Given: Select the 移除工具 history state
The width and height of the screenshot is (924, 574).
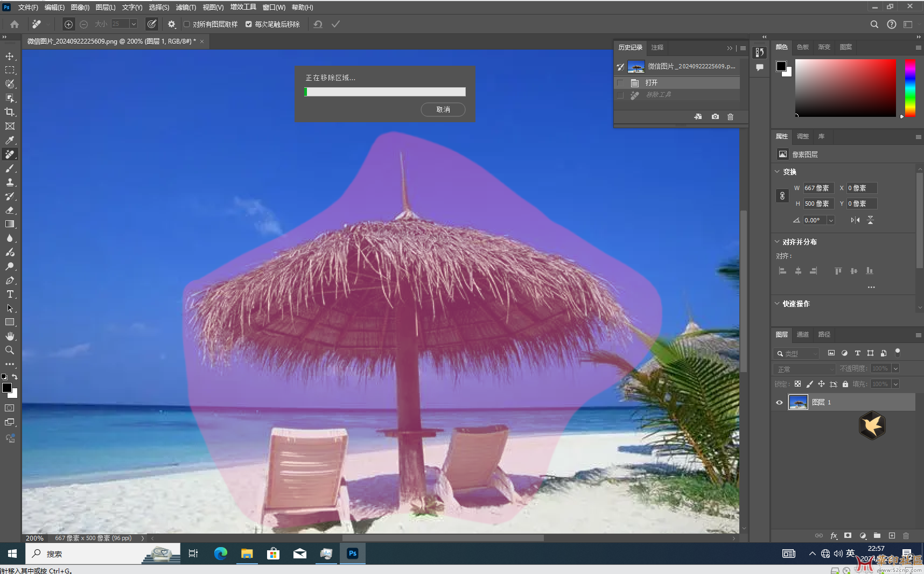Looking at the screenshot, I should (677, 95).
